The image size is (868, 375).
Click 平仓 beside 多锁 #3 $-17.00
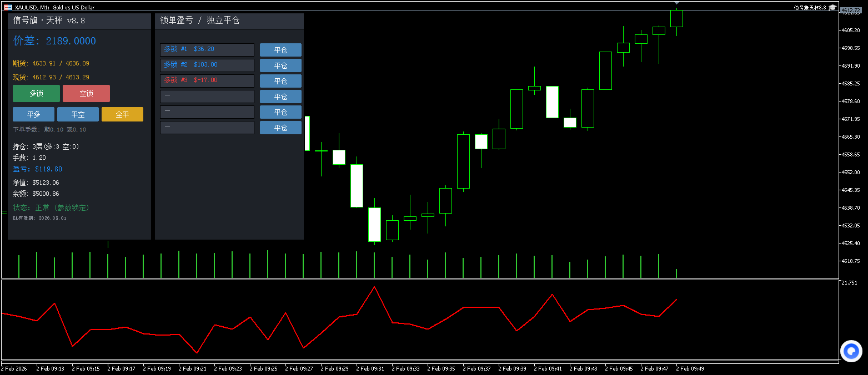pyautogui.click(x=280, y=81)
